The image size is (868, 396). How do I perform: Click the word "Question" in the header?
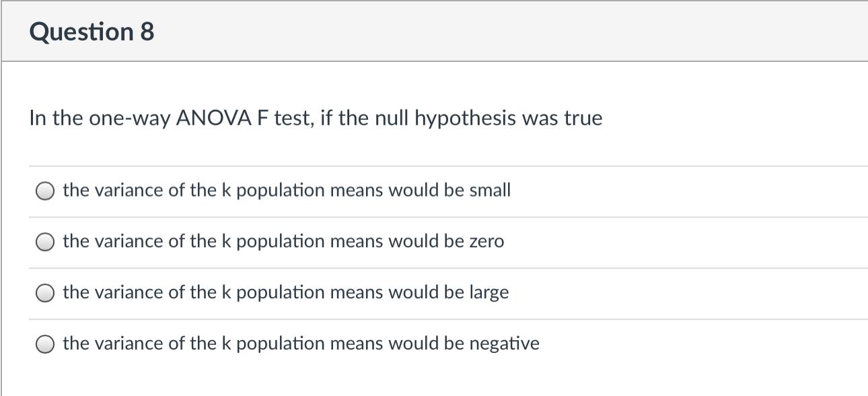tap(81, 32)
